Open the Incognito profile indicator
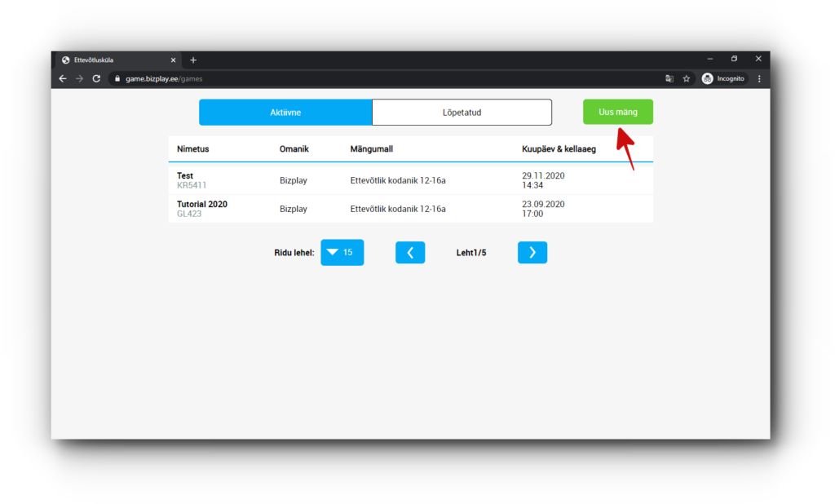The image size is (835, 504). [x=723, y=78]
